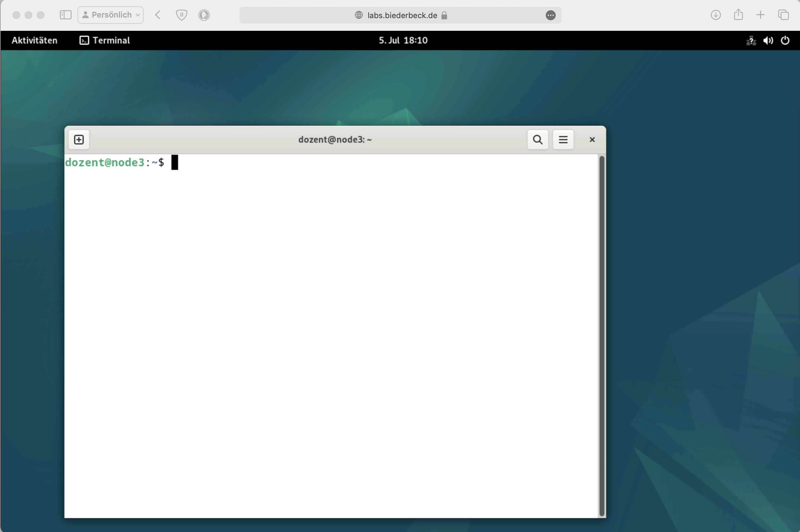The image size is (800, 532).
Task: Click the network status icon in top bar
Action: pyautogui.click(x=751, y=41)
